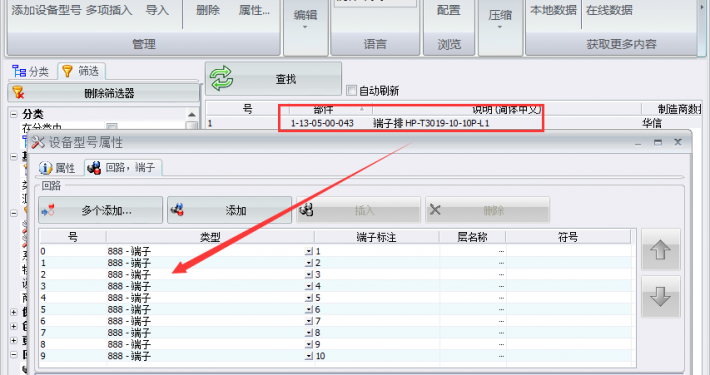This screenshot has height=375, width=710.
Task: Click 在线数据 in the ribbon
Action: [609, 10]
